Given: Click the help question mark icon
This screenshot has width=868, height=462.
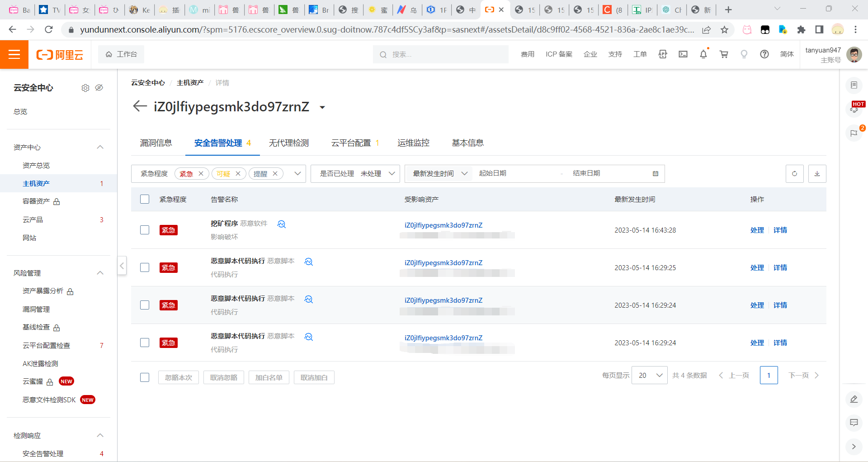Looking at the screenshot, I should tap(764, 54).
